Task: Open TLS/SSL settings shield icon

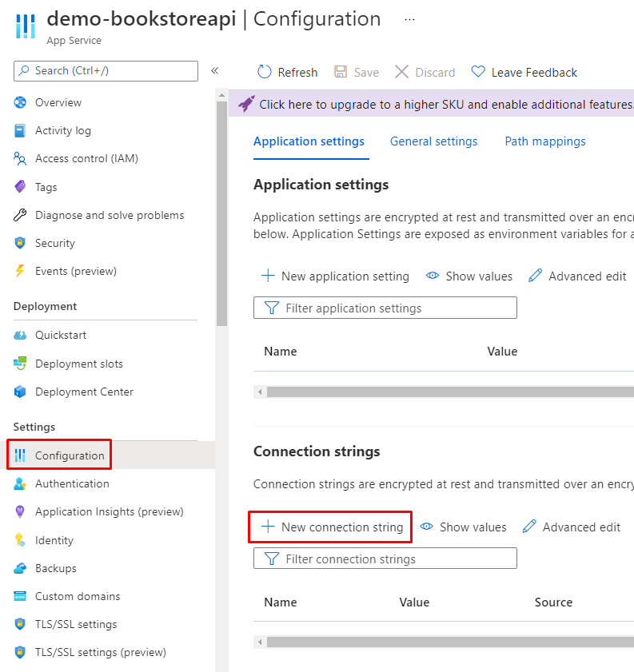Action: (20, 624)
